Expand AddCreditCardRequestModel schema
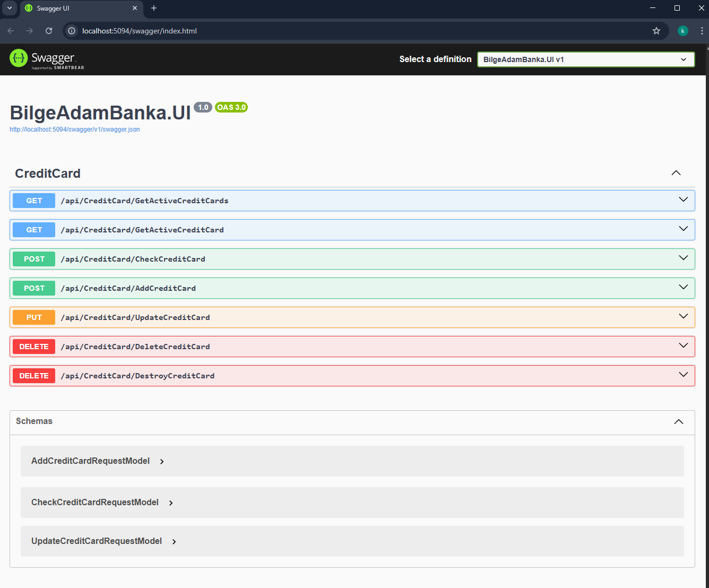The height and width of the screenshot is (588, 709). pyautogui.click(x=91, y=461)
